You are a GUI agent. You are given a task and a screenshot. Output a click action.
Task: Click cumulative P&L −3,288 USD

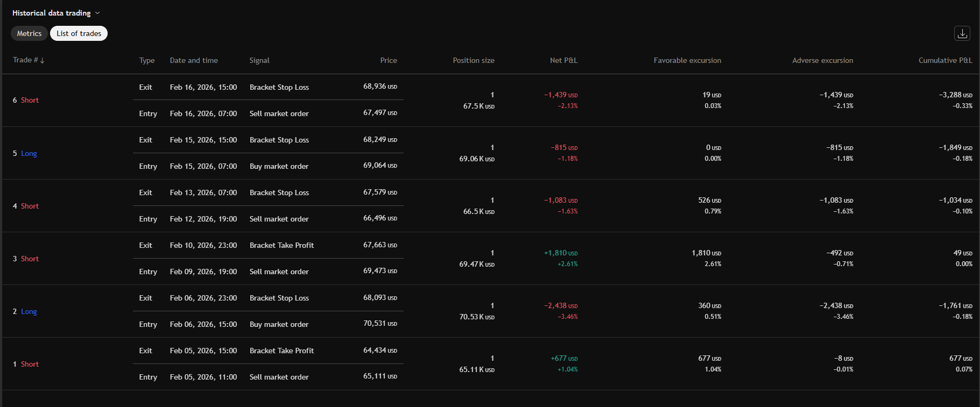[956, 95]
